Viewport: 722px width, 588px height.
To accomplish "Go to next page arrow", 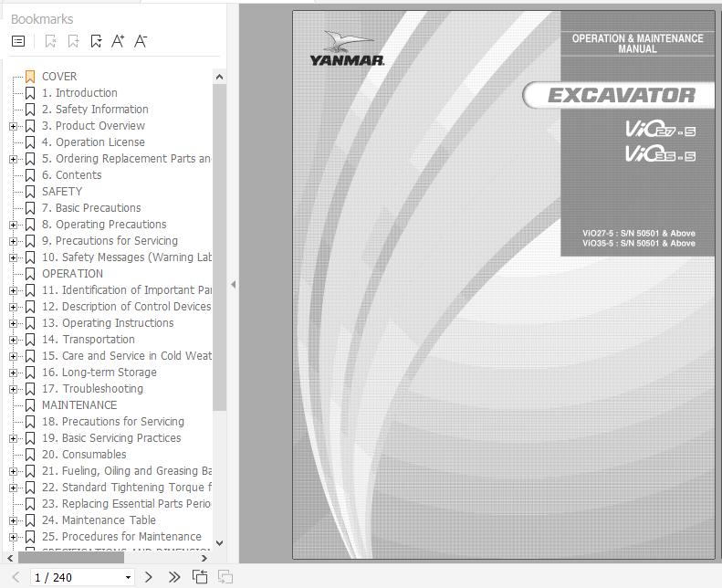I will pos(148,577).
